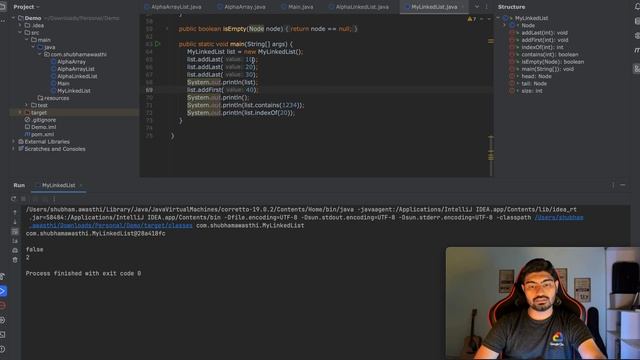The image size is (640, 360).
Task: Jump to size: int field in Structure
Action: (x=532, y=91)
